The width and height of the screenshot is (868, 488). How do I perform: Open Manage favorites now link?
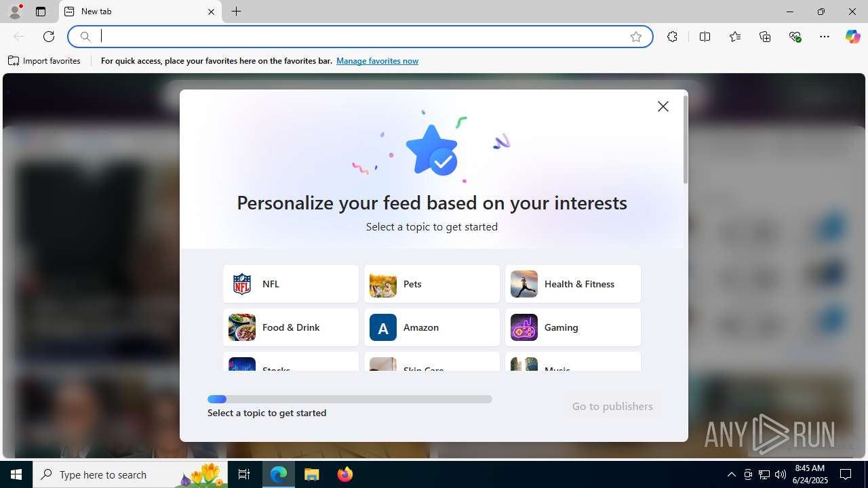[x=377, y=61]
